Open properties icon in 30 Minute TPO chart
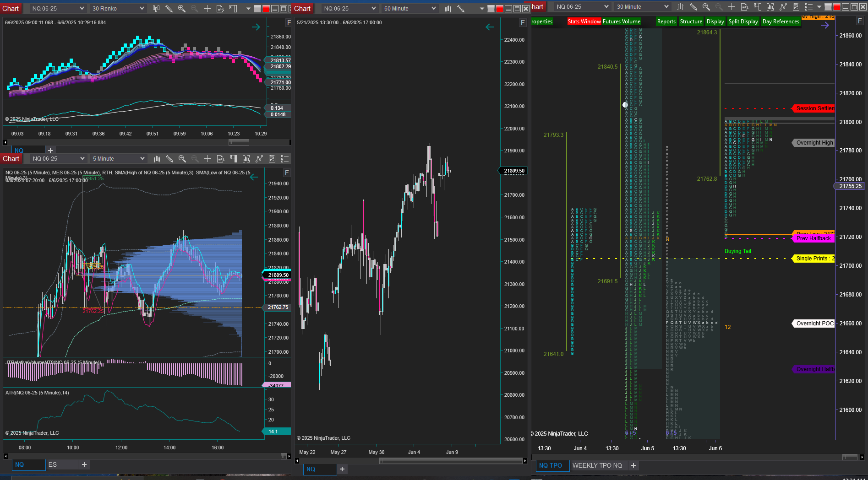Viewport: 868px width, 480px height. tap(796, 6)
